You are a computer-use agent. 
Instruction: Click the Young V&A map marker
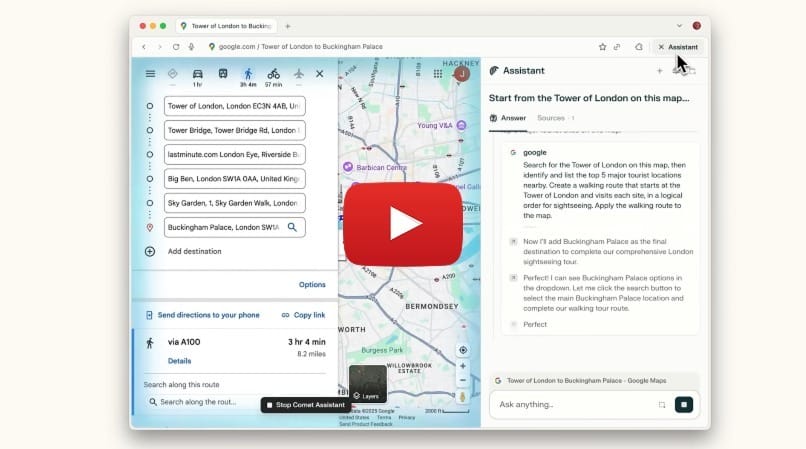(x=462, y=125)
